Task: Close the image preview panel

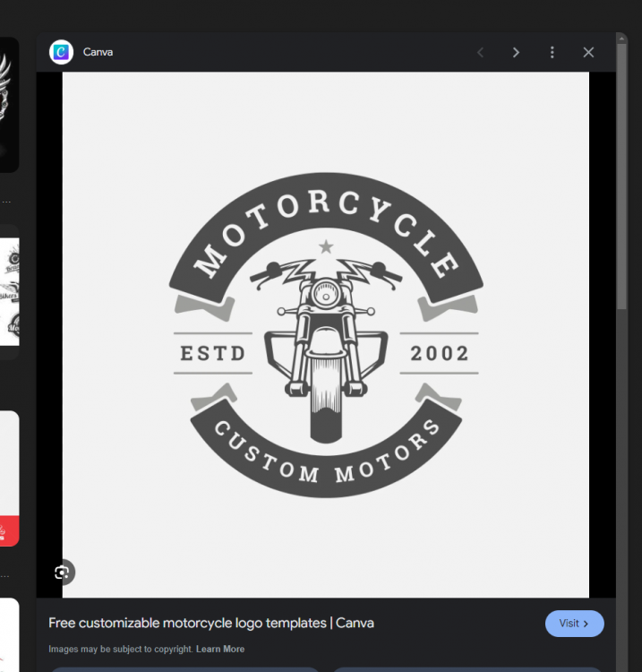Action: point(588,52)
